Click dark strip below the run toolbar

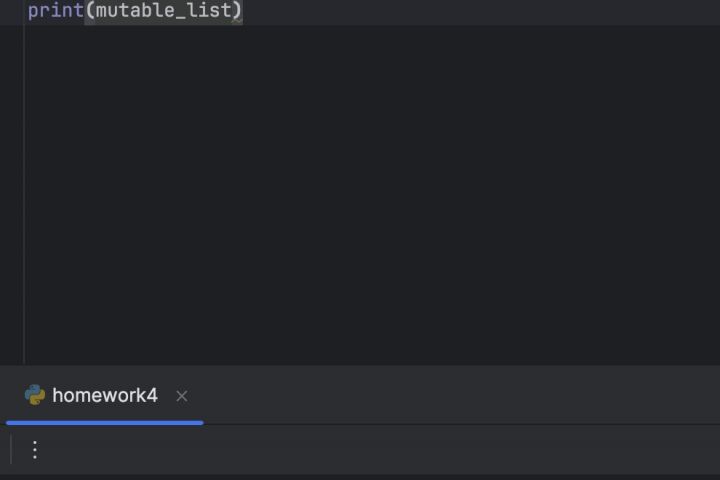coord(360,476)
